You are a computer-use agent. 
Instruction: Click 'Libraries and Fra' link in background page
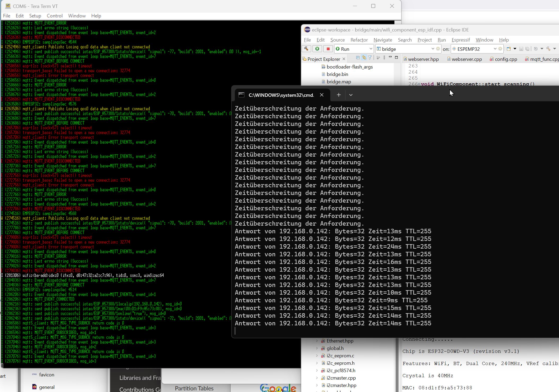[140, 378]
